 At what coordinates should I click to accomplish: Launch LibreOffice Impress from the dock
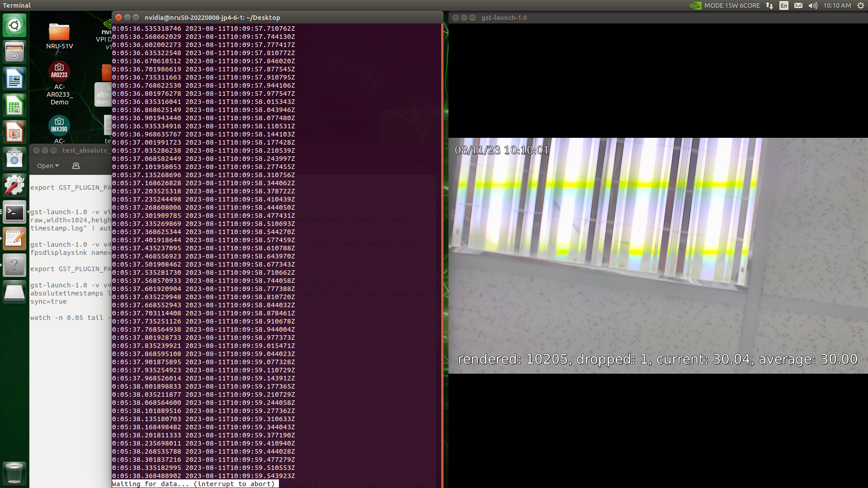[x=14, y=132]
